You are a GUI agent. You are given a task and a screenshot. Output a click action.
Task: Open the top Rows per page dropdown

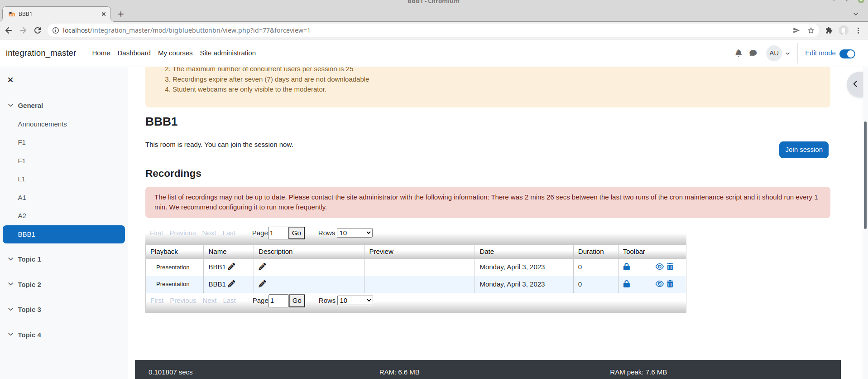(x=355, y=233)
